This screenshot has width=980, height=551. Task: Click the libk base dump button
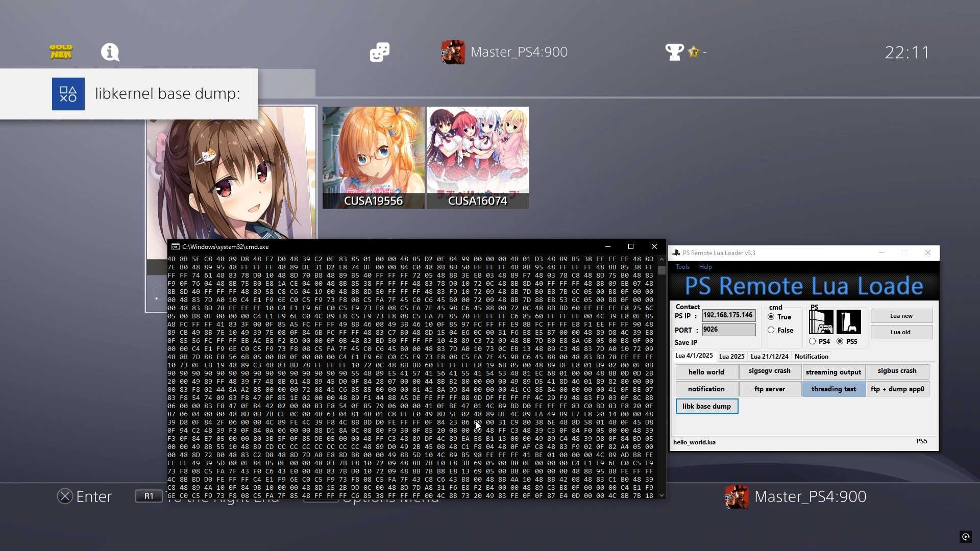pyautogui.click(x=706, y=406)
